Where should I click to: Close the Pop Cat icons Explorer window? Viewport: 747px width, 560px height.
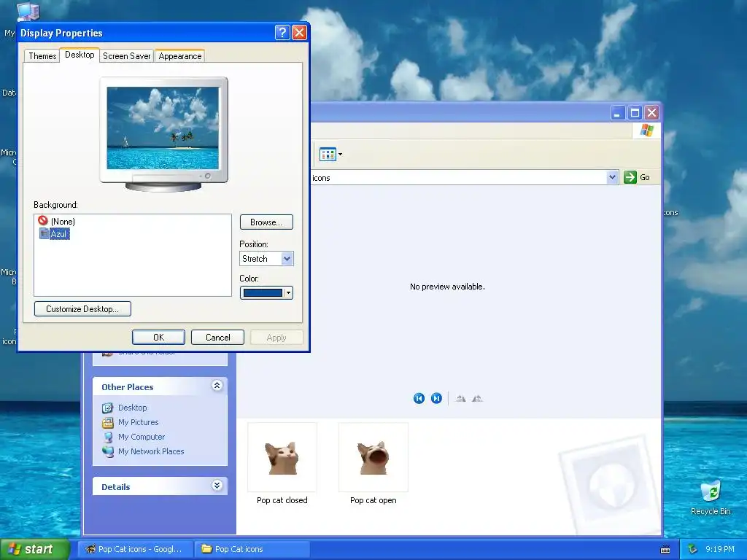pos(651,113)
